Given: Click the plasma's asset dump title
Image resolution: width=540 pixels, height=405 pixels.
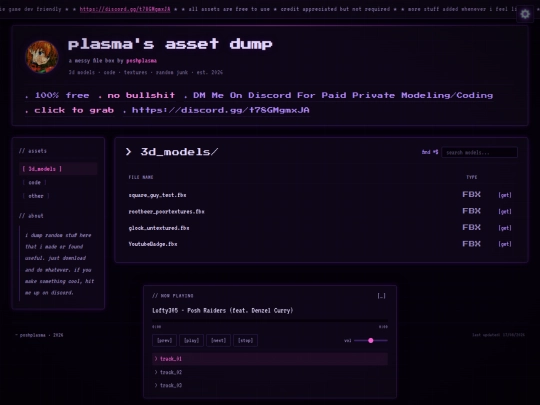Looking at the screenshot, I should 170,44.
